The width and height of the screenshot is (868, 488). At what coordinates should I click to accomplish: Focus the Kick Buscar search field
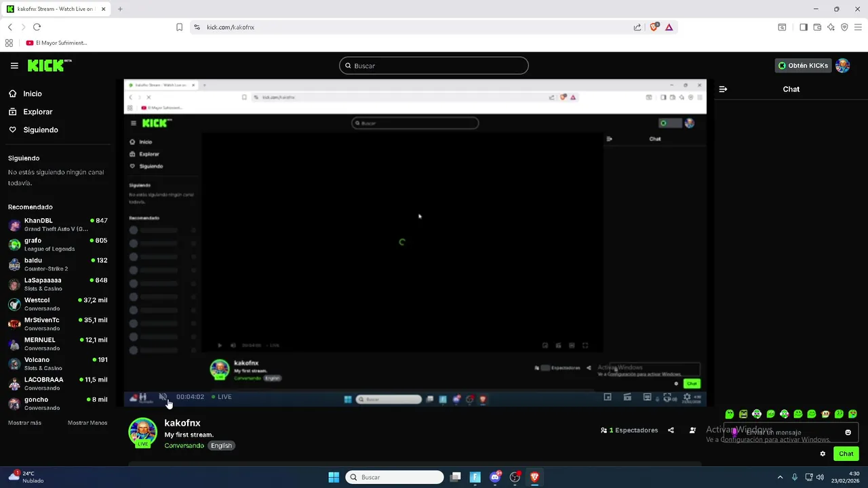434,66
